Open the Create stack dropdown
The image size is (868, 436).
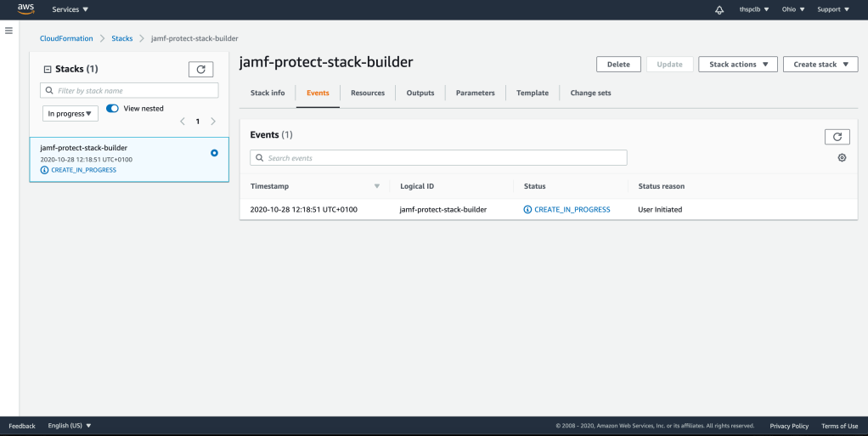[x=820, y=65]
